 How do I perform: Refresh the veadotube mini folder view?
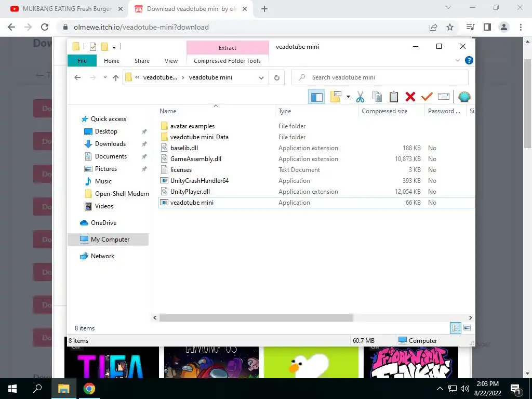pos(277,78)
